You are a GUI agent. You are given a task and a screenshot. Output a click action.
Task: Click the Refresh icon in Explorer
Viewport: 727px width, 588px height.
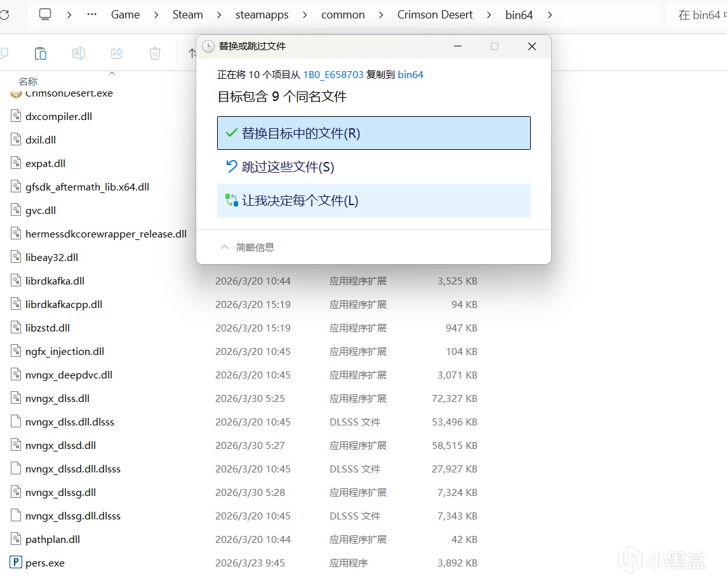coord(4,15)
